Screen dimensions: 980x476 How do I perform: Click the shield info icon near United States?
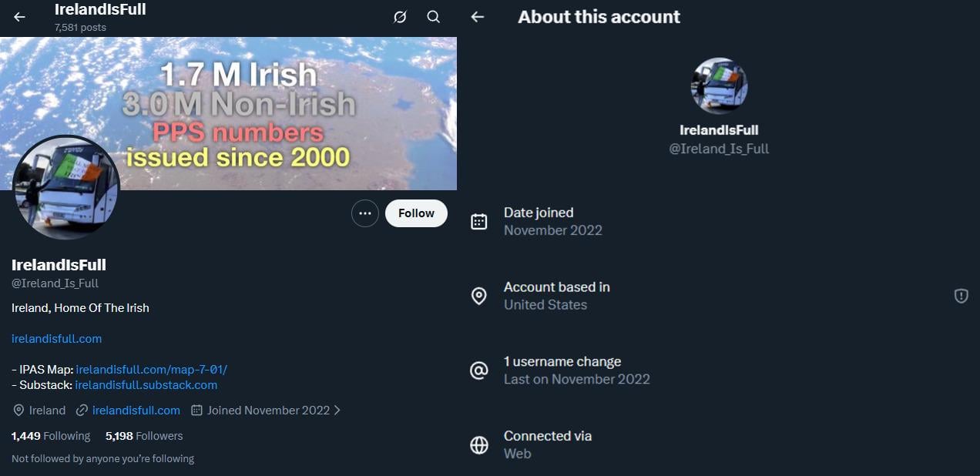click(961, 296)
